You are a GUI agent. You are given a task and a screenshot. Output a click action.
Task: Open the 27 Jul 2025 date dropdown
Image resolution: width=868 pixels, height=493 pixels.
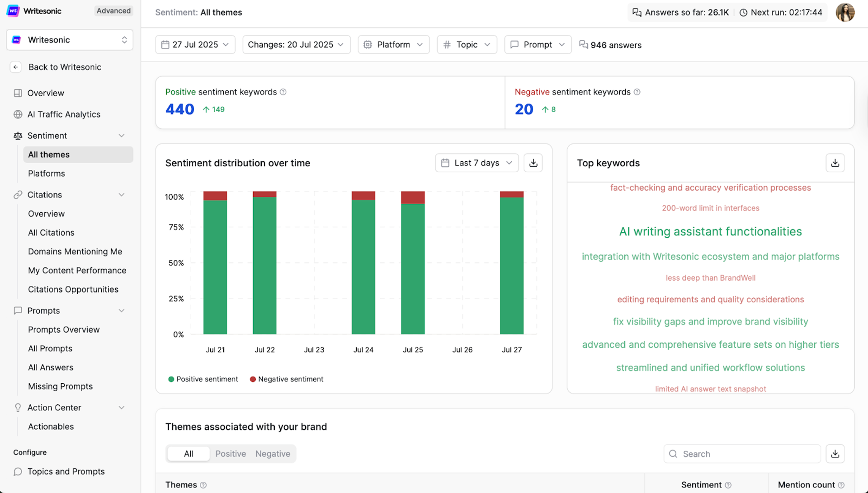coord(195,45)
